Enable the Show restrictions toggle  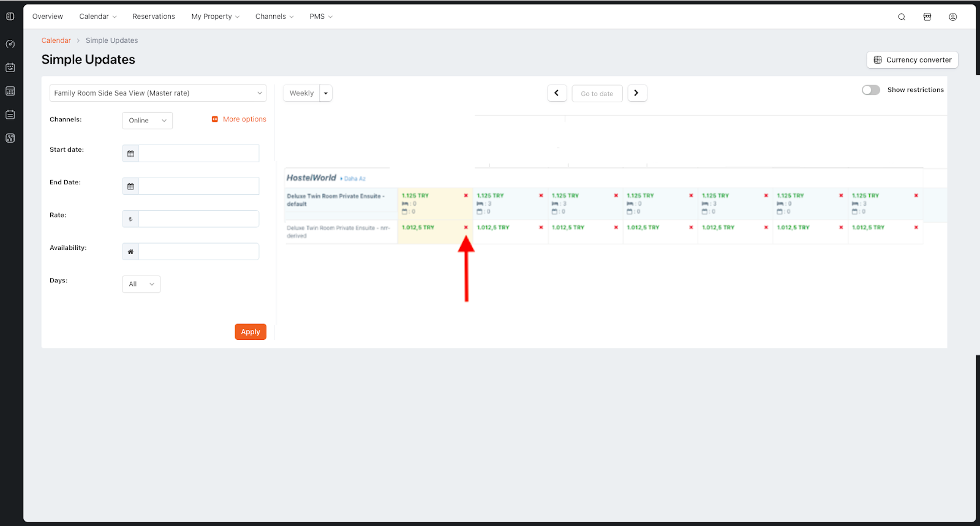pos(870,90)
